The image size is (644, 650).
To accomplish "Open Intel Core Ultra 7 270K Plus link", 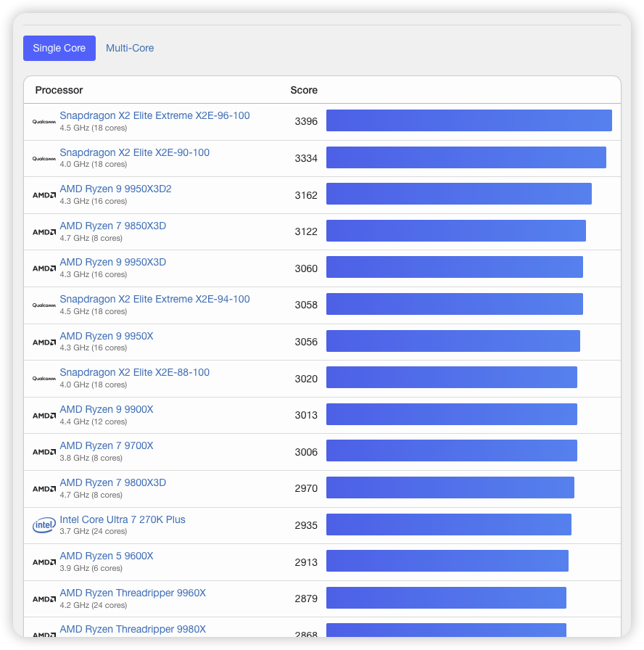I will 123,519.
